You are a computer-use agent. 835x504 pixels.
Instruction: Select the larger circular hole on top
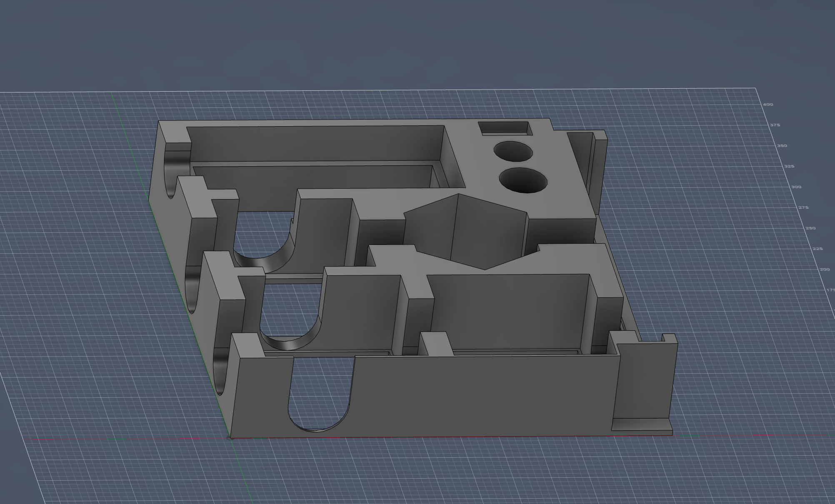pyautogui.click(x=523, y=180)
